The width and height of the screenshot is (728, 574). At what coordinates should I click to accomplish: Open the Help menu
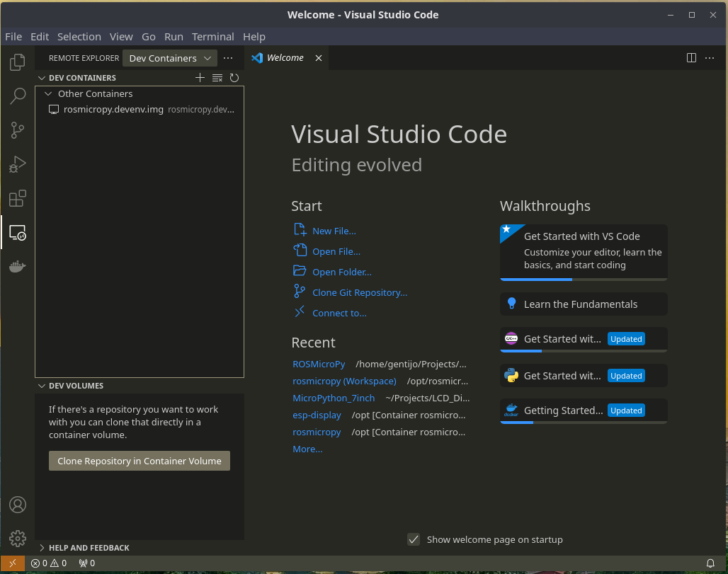point(254,37)
